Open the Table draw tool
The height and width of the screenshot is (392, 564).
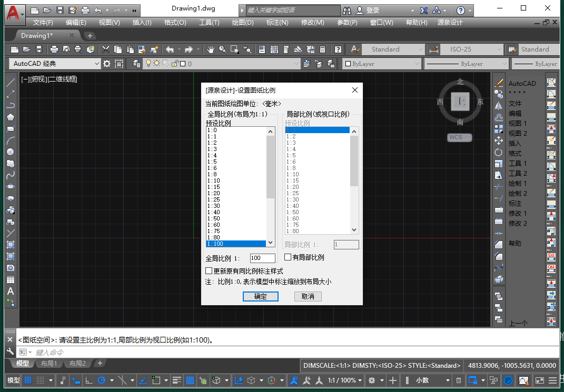click(11, 279)
